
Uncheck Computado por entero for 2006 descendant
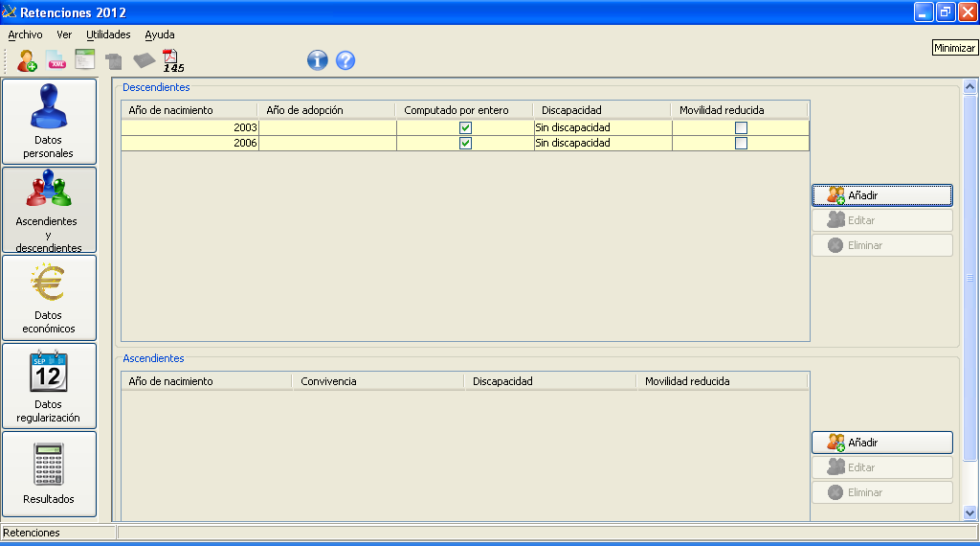tap(465, 143)
